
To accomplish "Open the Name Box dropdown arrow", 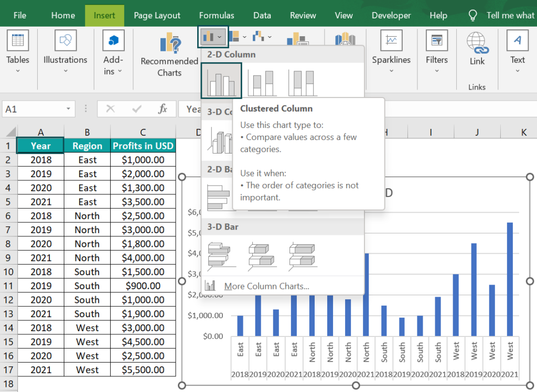I will coord(68,109).
